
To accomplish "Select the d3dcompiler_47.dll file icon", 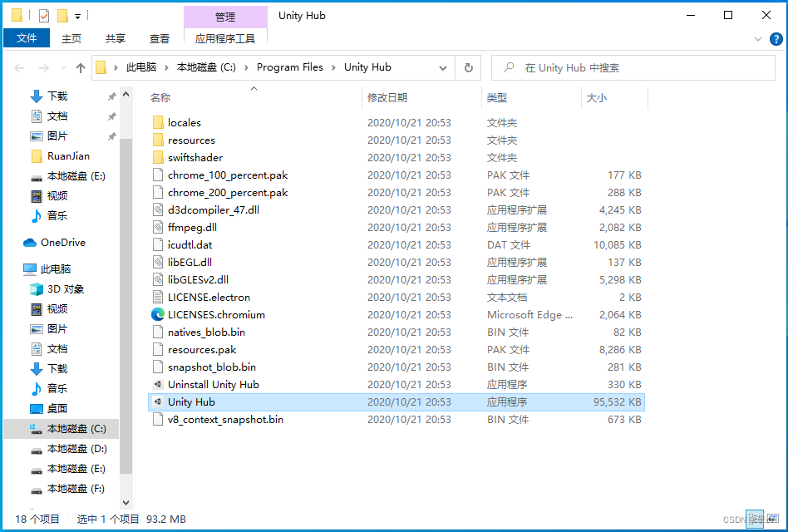I will (158, 210).
